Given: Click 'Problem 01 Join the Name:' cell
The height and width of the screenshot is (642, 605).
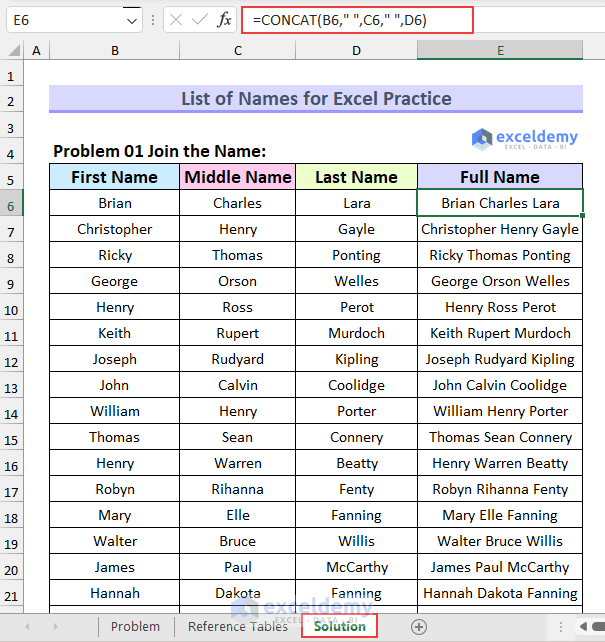Looking at the screenshot, I should click(x=160, y=151).
